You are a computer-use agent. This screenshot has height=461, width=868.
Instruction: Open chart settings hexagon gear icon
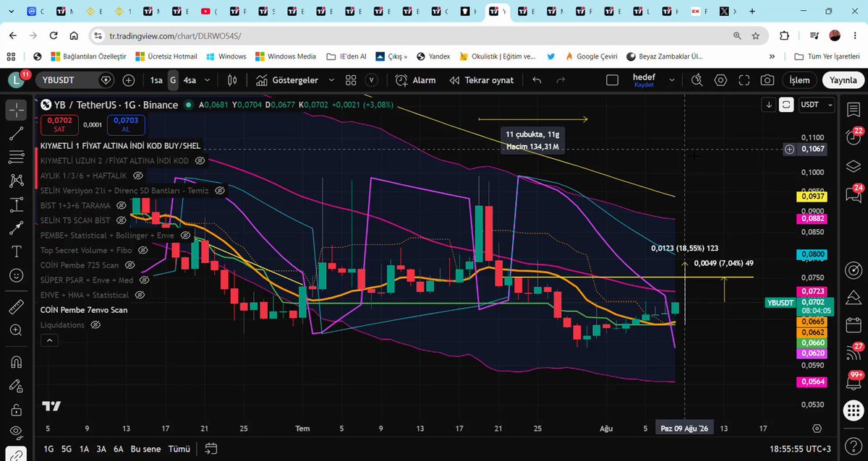point(719,80)
